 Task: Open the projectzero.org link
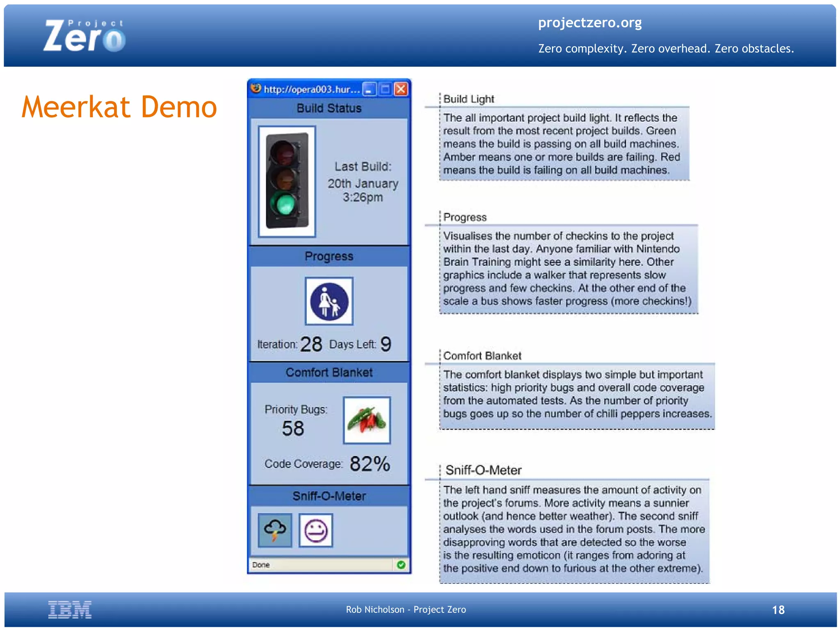click(589, 23)
